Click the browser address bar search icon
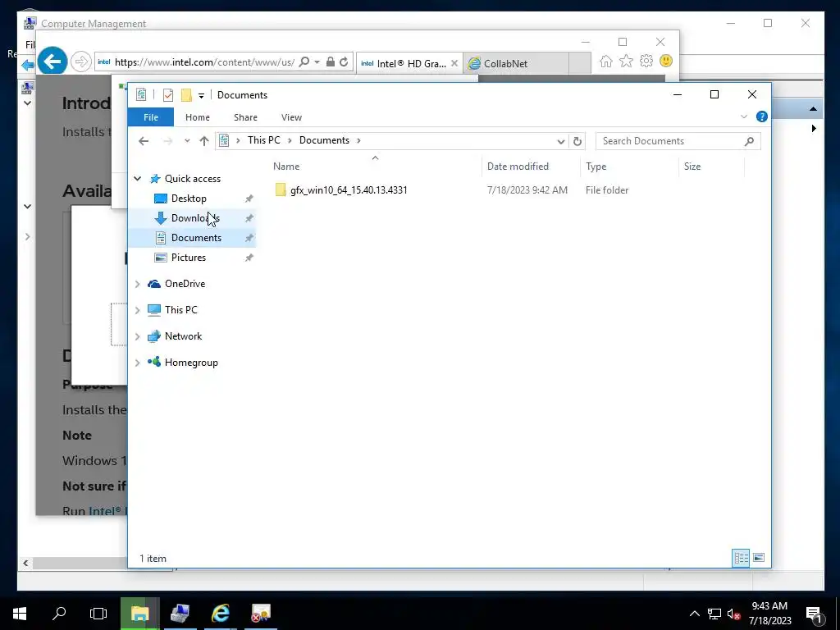Screen dimensions: 840x630 click(304, 62)
